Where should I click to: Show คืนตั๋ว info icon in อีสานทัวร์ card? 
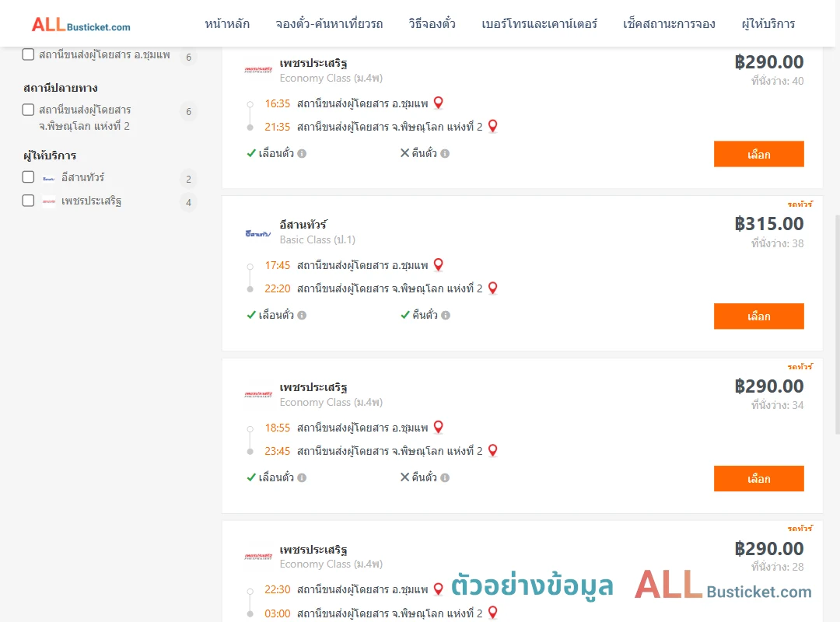tap(446, 316)
